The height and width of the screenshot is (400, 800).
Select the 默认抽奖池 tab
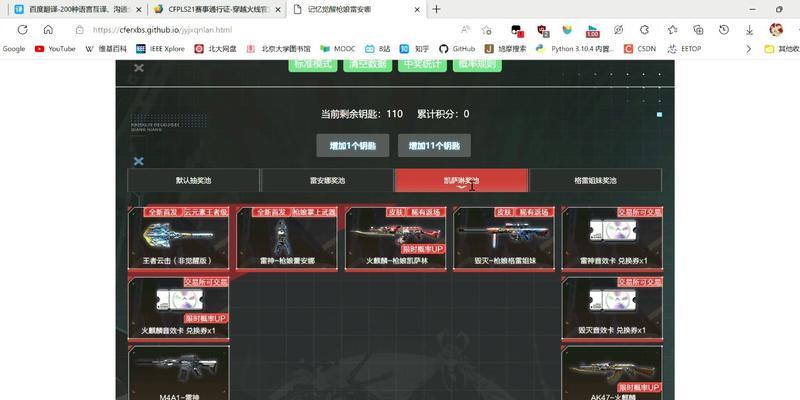193,181
